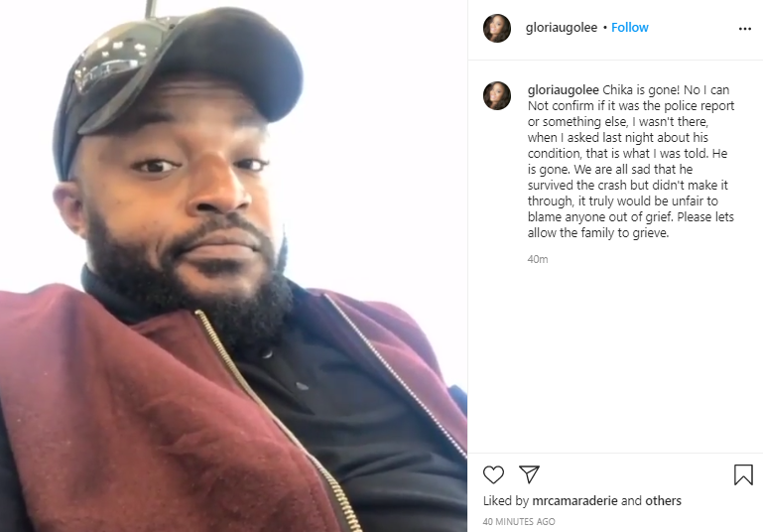The width and height of the screenshot is (763, 532).
Task: Click the 40m caption timestamp
Action: (537, 259)
